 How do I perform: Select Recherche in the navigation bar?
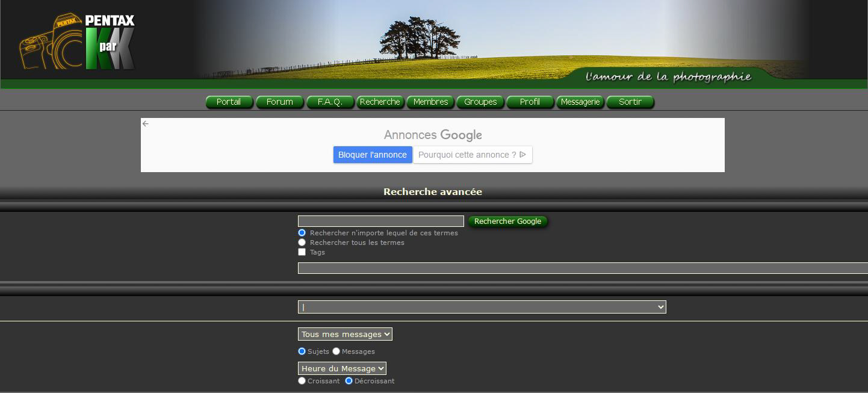380,102
